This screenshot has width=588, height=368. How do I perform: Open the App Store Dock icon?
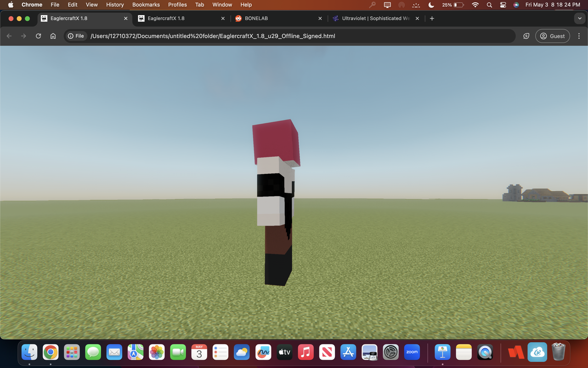click(x=348, y=352)
